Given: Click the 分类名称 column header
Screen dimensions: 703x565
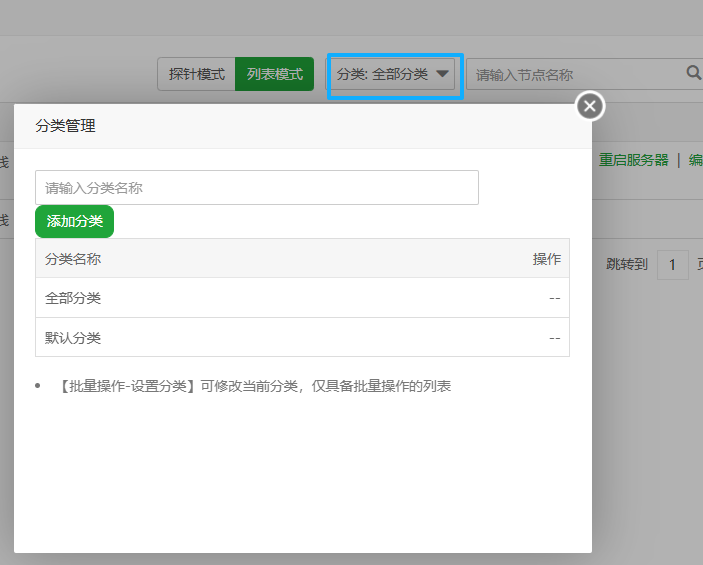Looking at the screenshot, I should point(73,259).
